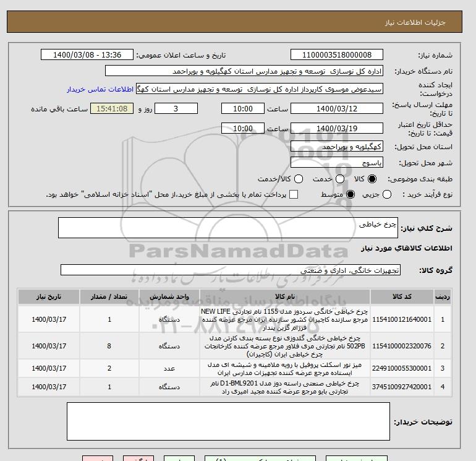The height and width of the screenshot is (461, 476).
Task: Click the request number field 1100003518000008
Action: tap(337, 54)
